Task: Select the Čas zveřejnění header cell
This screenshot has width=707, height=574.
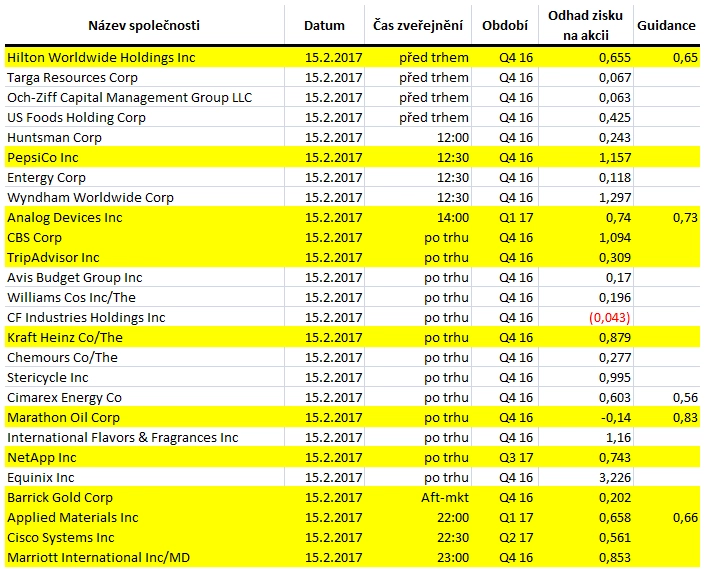Action: pyautogui.click(x=418, y=25)
